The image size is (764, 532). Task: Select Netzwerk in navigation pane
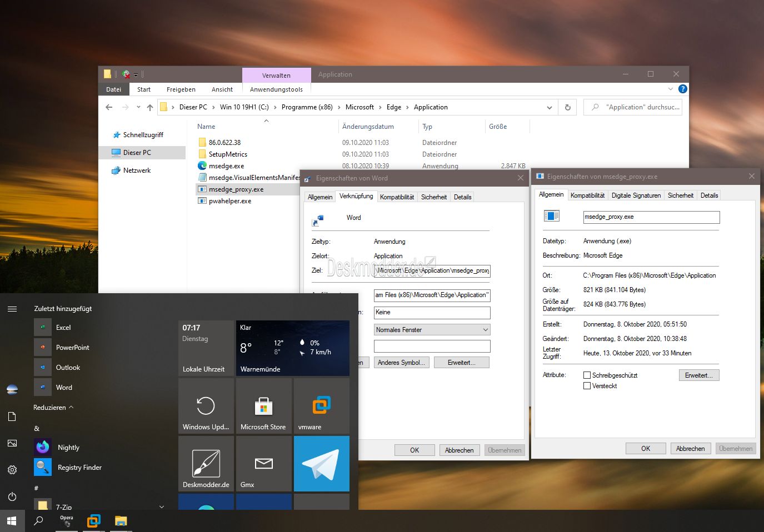pyautogui.click(x=137, y=170)
